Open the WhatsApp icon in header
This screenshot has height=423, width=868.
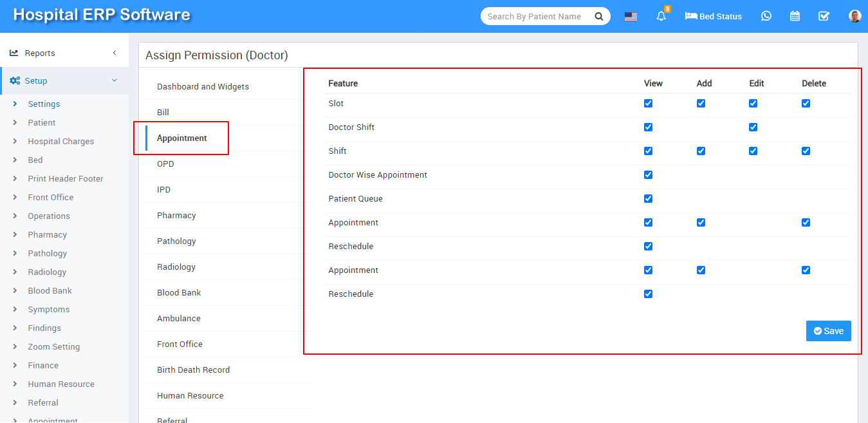[766, 16]
